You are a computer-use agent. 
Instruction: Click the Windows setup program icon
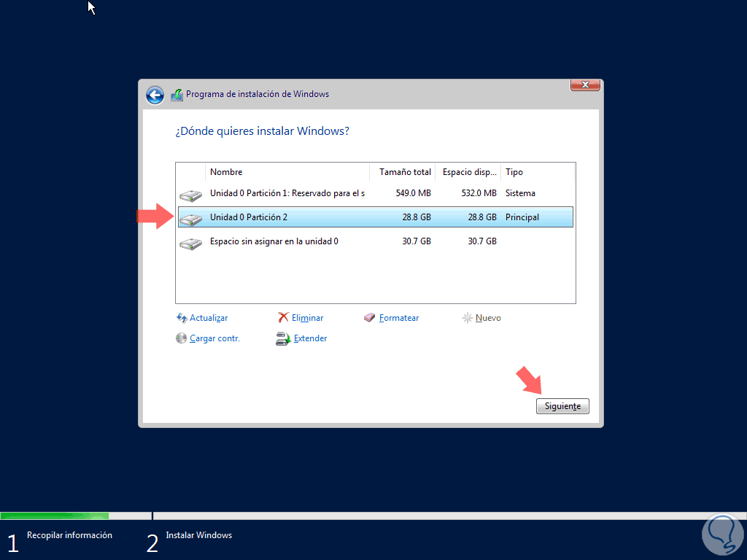tap(177, 95)
